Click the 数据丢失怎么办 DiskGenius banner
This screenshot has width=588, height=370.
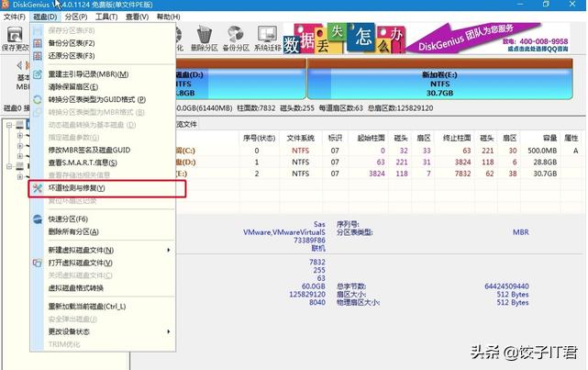(427, 39)
